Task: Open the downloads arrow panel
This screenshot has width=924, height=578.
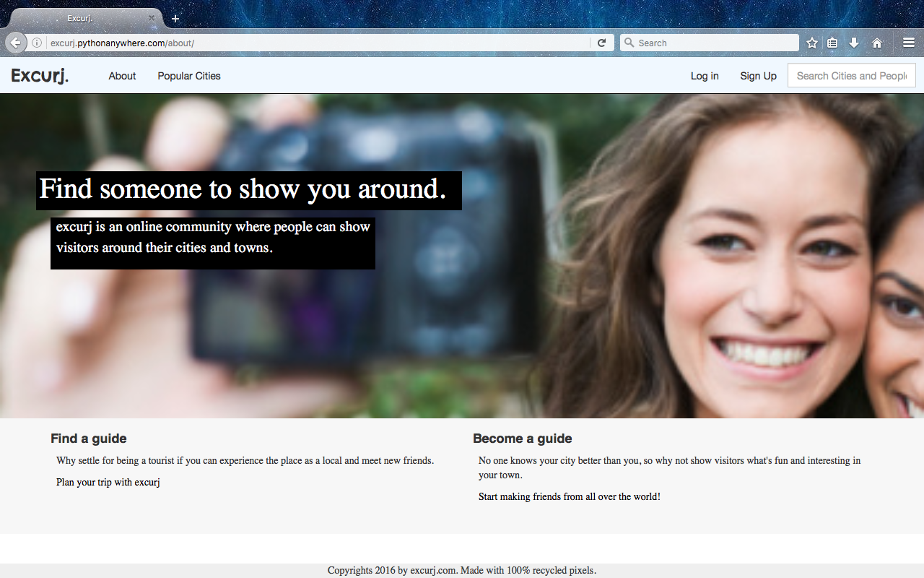Action: pyautogui.click(x=854, y=43)
